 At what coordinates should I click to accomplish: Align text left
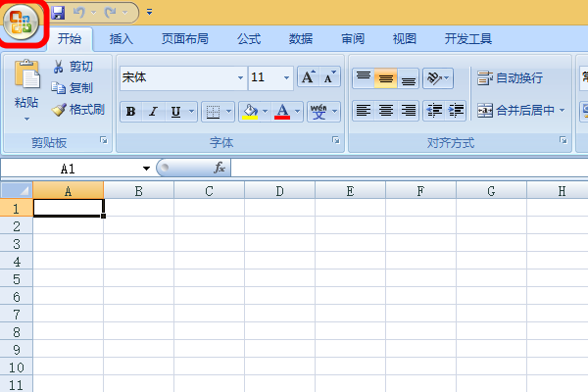tap(363, 111)
